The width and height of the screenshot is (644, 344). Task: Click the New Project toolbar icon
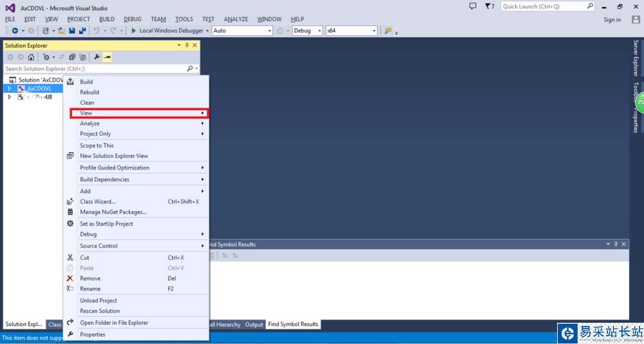(46, 30)
